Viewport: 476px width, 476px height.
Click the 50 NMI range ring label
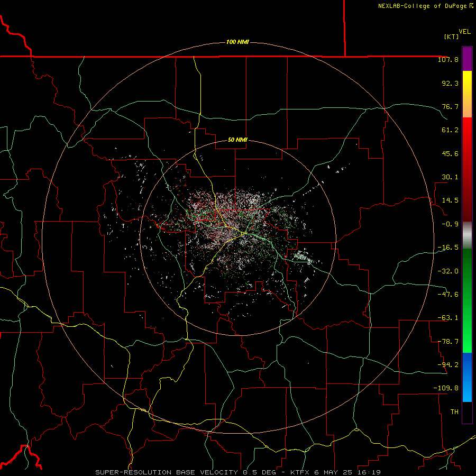[237, 140]
